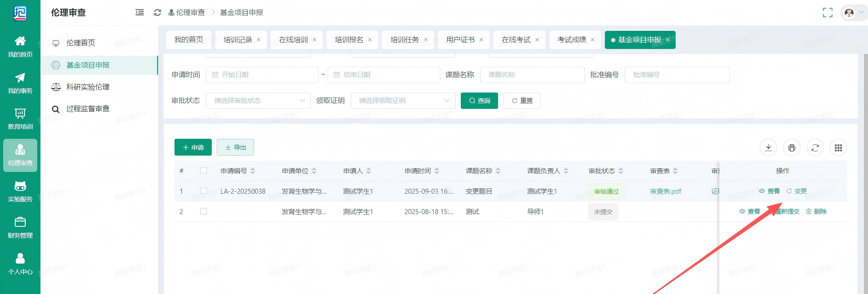Collapse the sidebar with menu fold icon
Viewport: 868px width, 294px height.
pyautogui.click(x=140, y=12)
